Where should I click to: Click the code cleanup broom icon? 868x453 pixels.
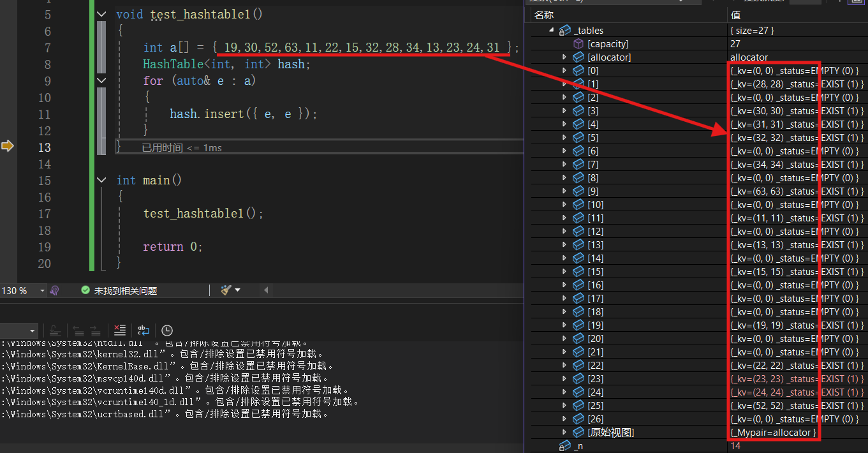(x=226, y=290)
